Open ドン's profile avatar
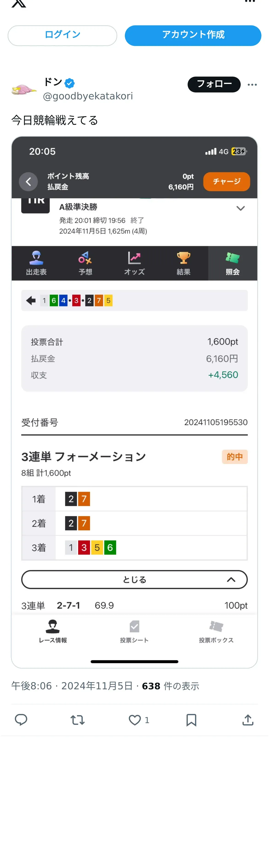This screenshot has width=269, height=868. click(24, 89)
